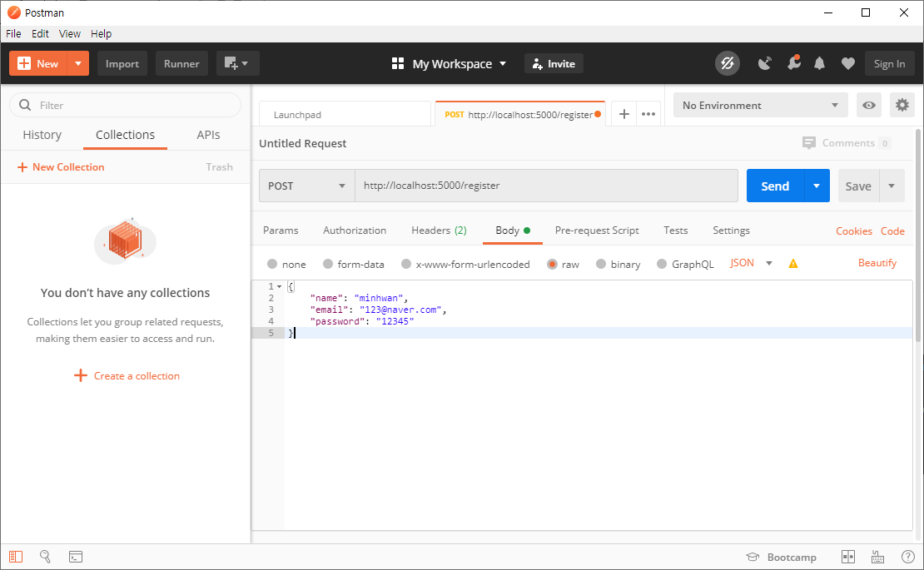Screen dimensions: 924x570
Task: Click the request URL input field
Action: point(546,186)
